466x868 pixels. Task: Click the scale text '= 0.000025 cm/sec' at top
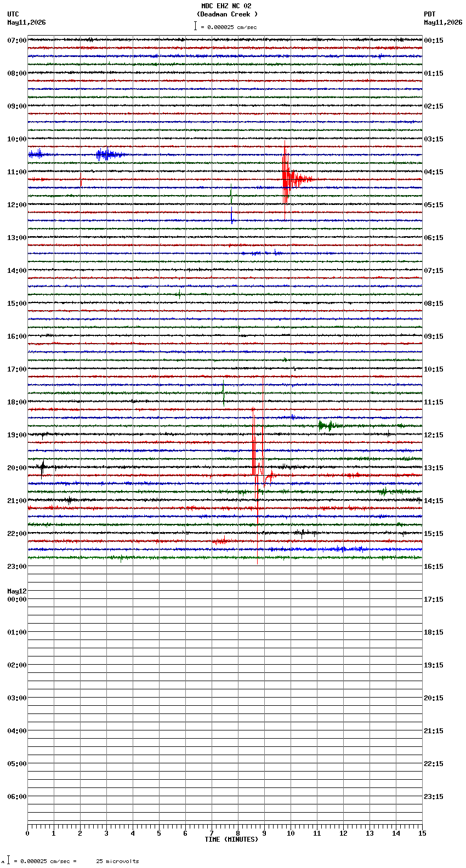pyautogui.click(x=229, y=27)
